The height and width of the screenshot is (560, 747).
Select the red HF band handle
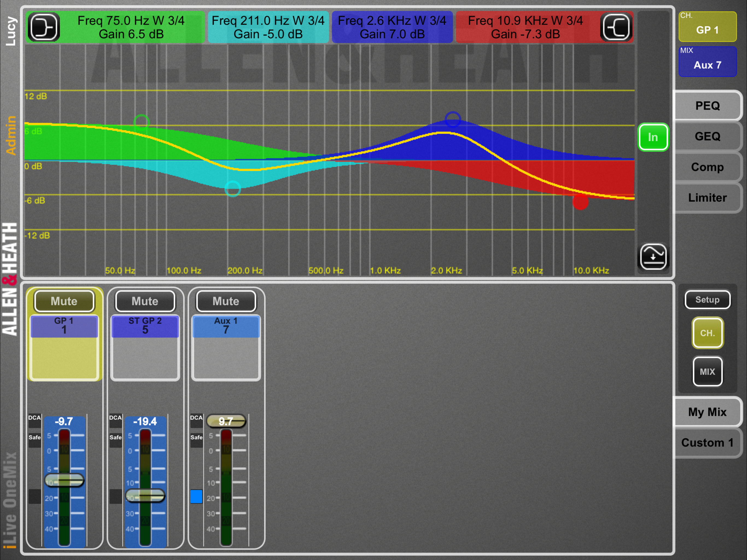coord(580,202)
